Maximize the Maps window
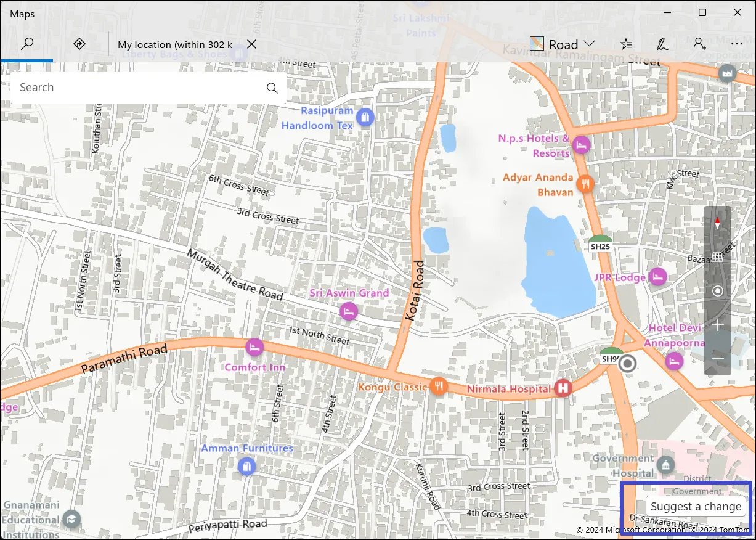Image resolution: width=756 pixels, height=540 pixels. [x=702, y=12]
